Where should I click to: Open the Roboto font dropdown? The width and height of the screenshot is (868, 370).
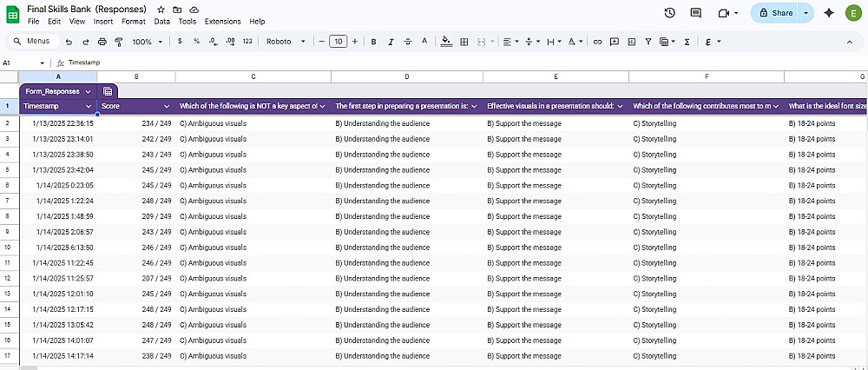pyautogui.click(x=286, y=42)
